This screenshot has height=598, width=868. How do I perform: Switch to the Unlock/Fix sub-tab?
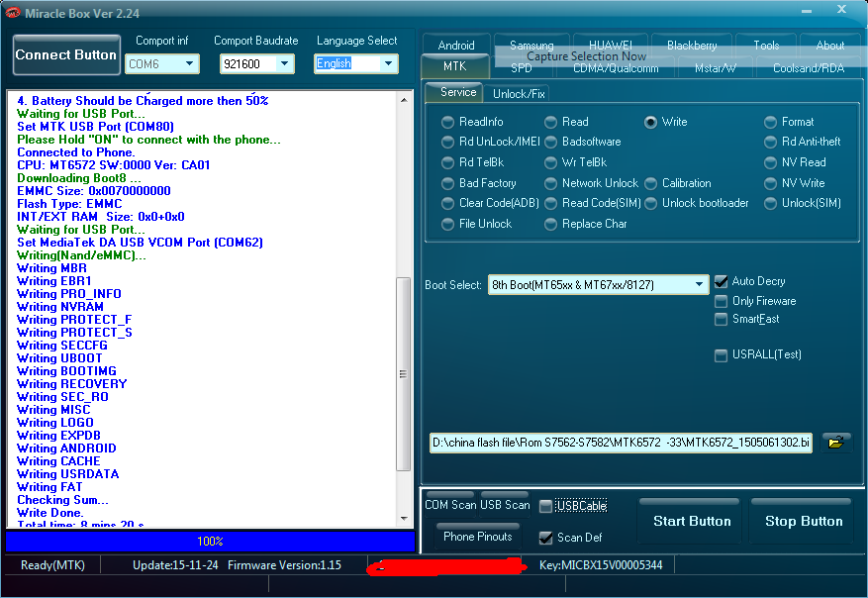[519, 94]
